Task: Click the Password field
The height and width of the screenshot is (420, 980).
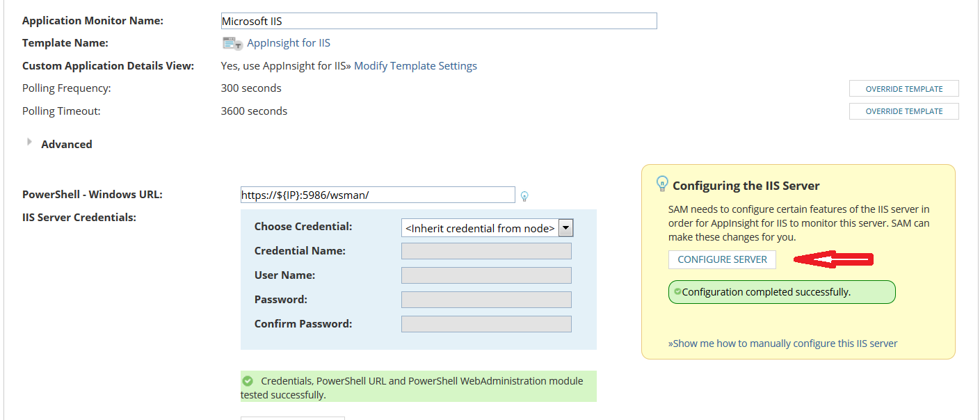Action: coord(486,300)
